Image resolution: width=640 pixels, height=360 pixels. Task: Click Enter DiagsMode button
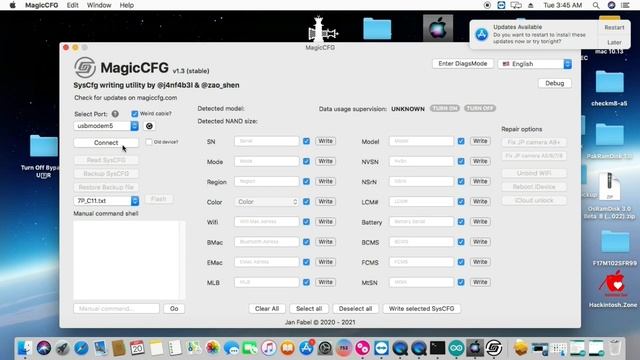click(462, 64)
